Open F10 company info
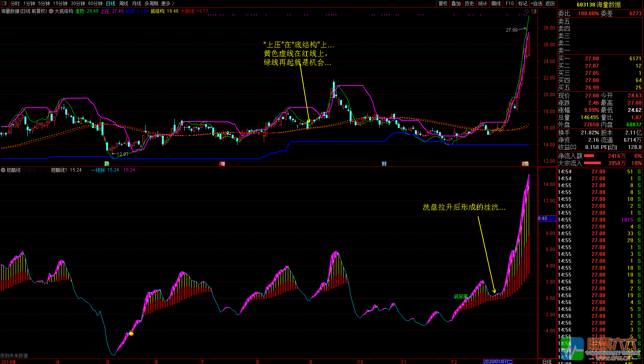The width and height of the screenshot is (644, 364). coord(510,3)
